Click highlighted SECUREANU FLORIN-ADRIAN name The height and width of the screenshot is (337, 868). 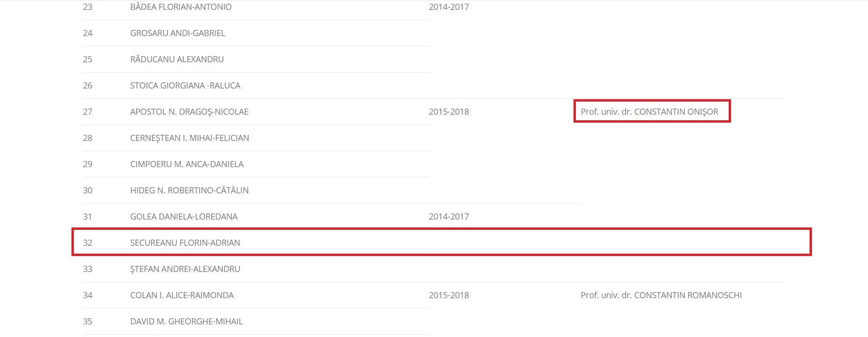pyautogui.click(x=185, y=243)
